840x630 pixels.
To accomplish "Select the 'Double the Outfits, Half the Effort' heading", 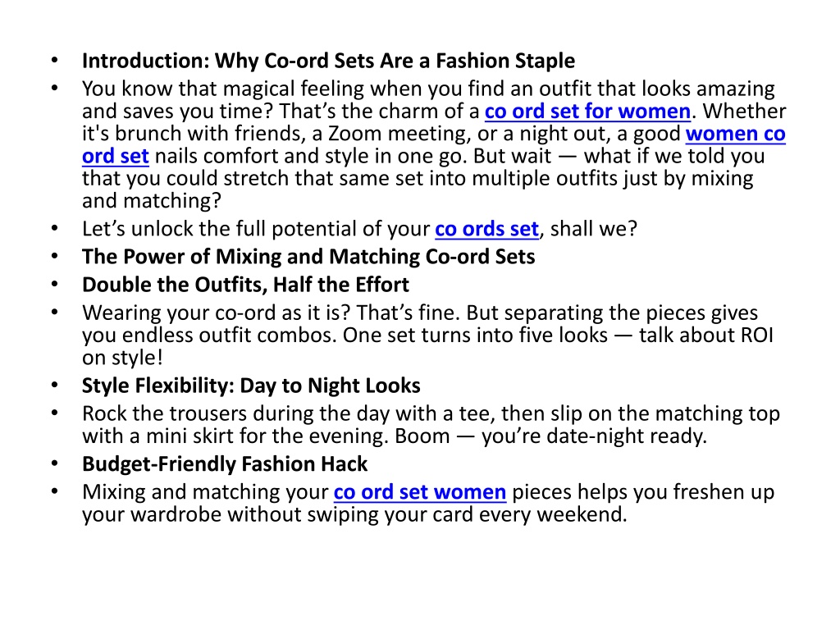I will (245, 285).
